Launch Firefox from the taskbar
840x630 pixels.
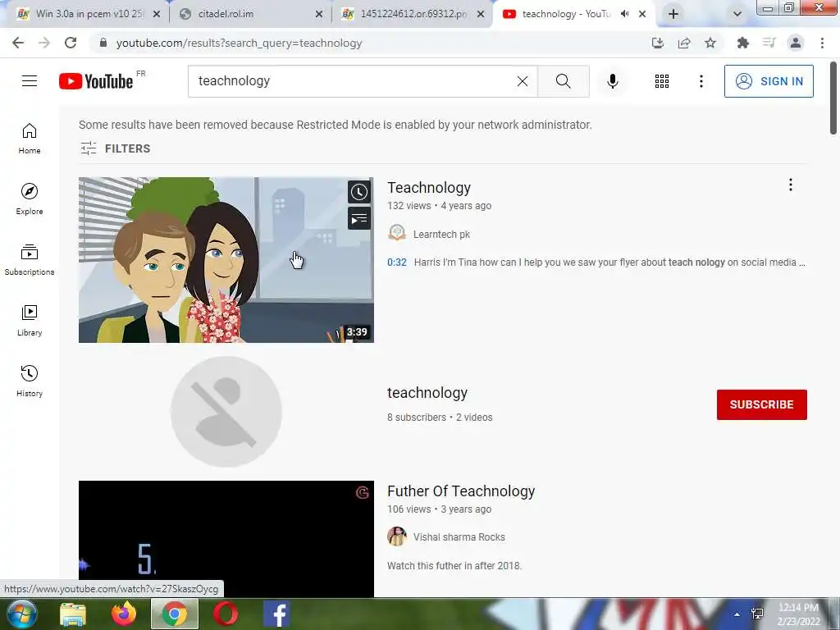click(124, 614)
